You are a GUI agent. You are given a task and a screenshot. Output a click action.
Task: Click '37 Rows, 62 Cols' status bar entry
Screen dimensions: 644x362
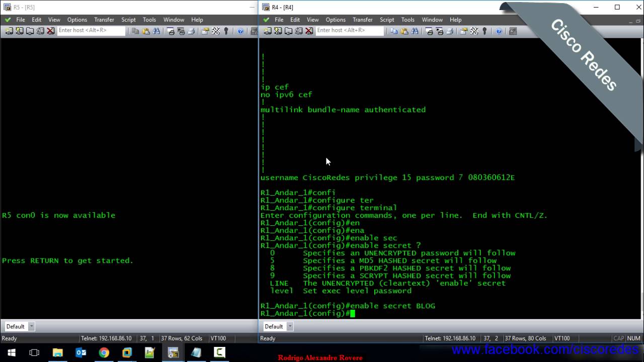(x=181, y=338)
